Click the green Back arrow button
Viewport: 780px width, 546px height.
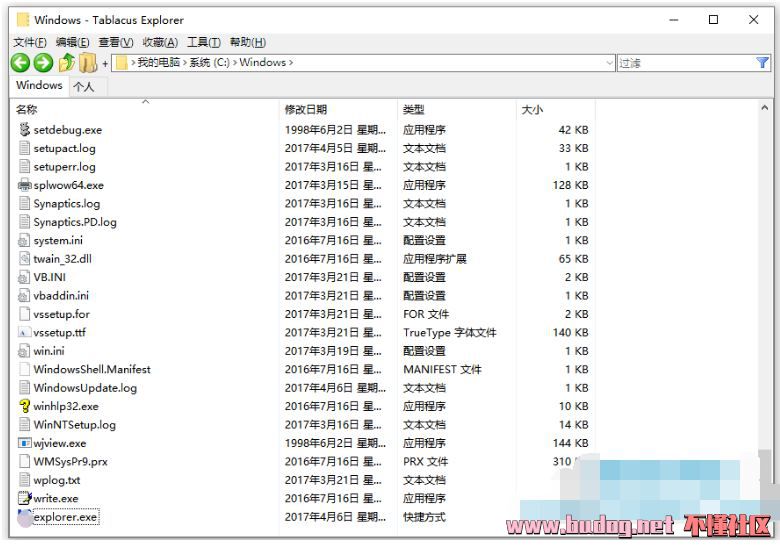[x=20, y=63]
